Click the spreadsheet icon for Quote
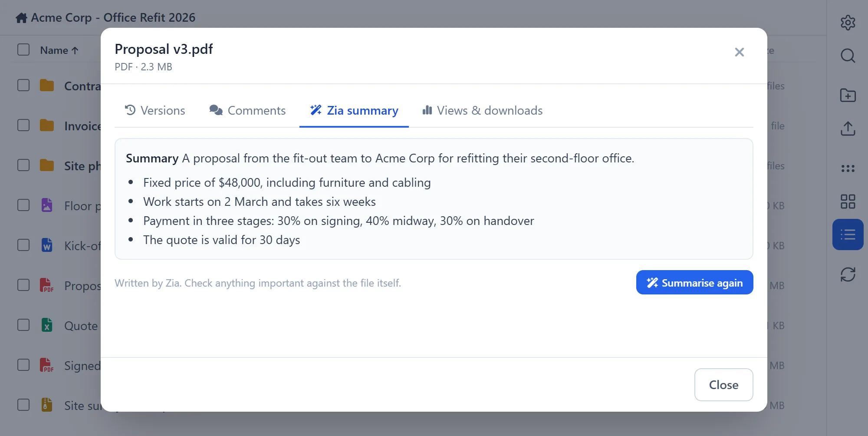This screenshot has width=868, height=436. tap(47, 325)
